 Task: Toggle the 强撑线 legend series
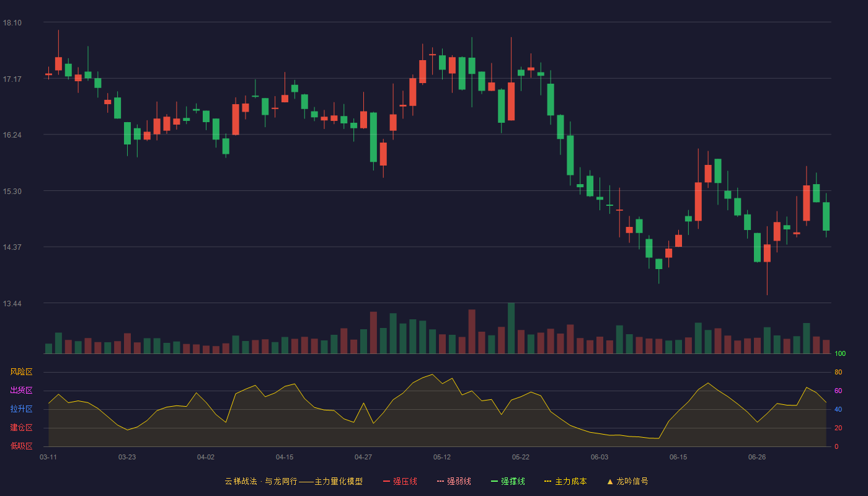tap(508, 481)
